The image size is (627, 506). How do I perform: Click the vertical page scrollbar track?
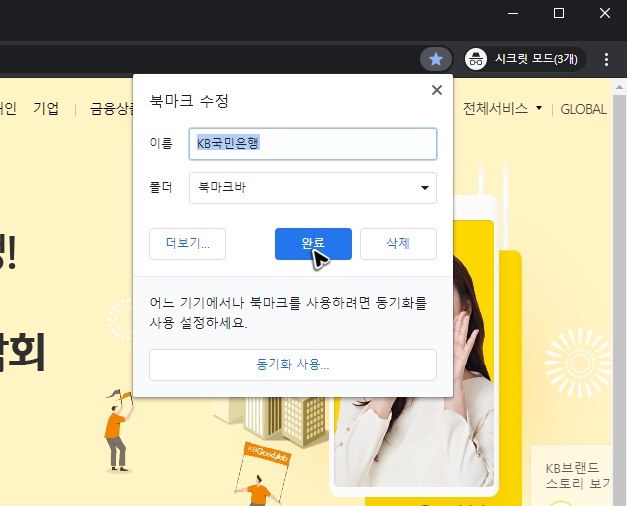coord(619,300)
